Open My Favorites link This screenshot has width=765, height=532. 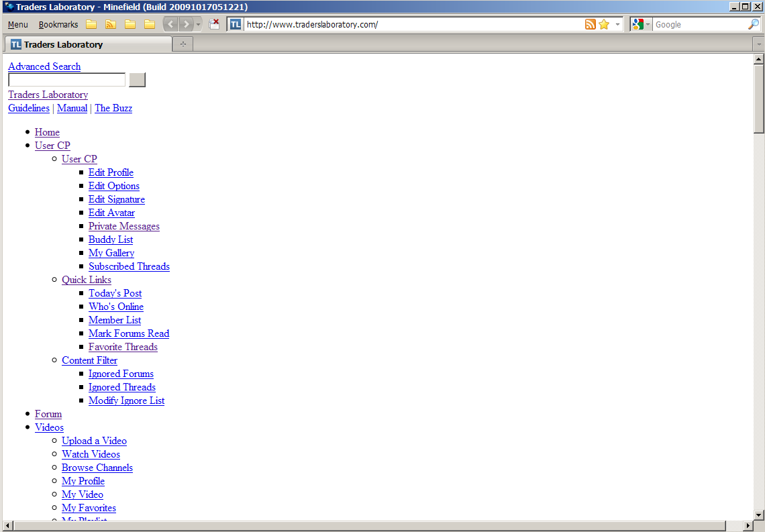click(89, 508)
